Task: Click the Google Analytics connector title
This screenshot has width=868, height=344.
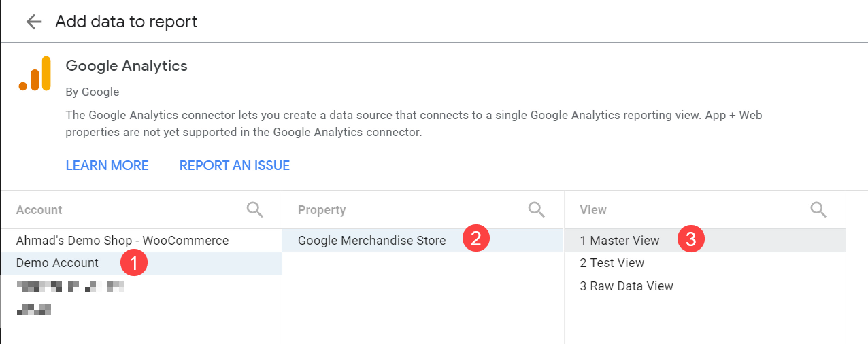Action: (x=127, y=66)
